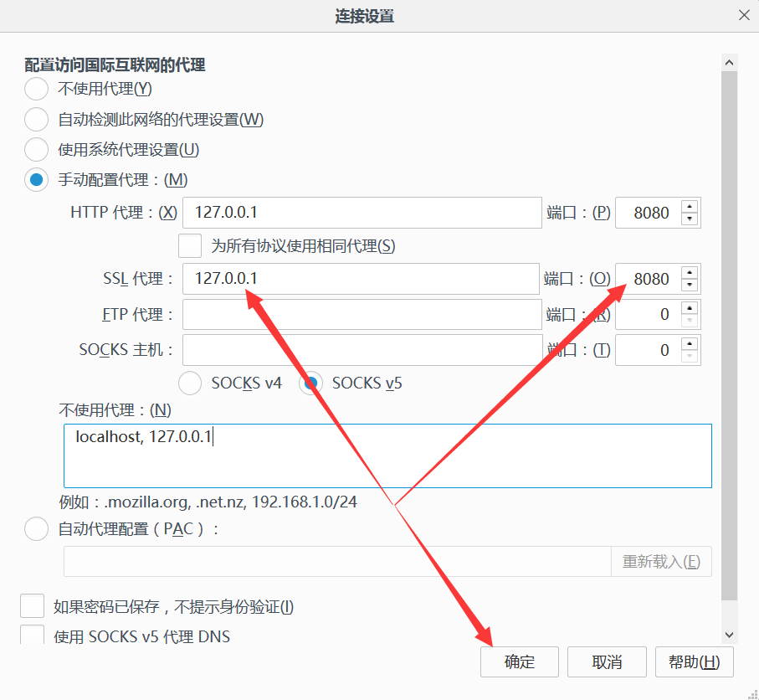759x700 pixels.
Task: Click the 取消 button
Action: coord(607,661)
